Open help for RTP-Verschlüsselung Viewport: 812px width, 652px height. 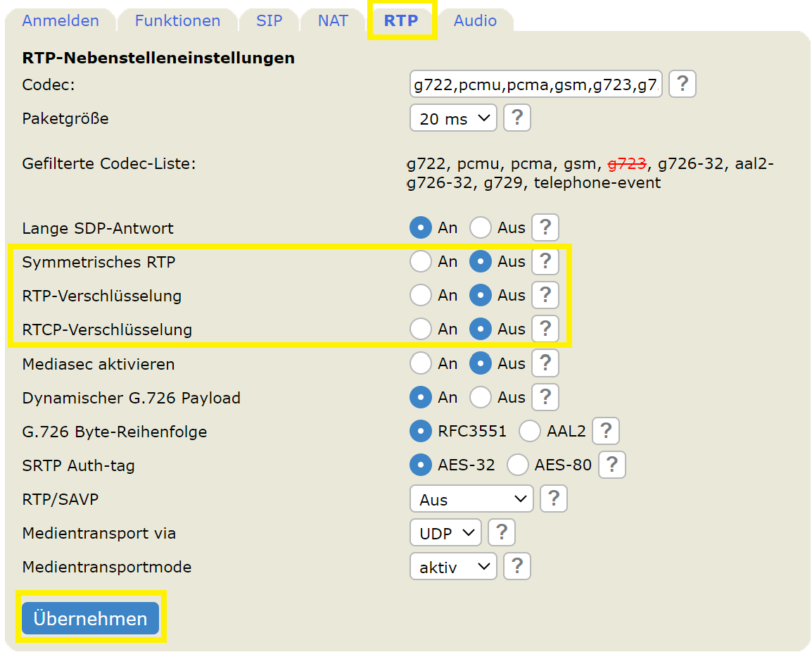(x=545, y=295)
